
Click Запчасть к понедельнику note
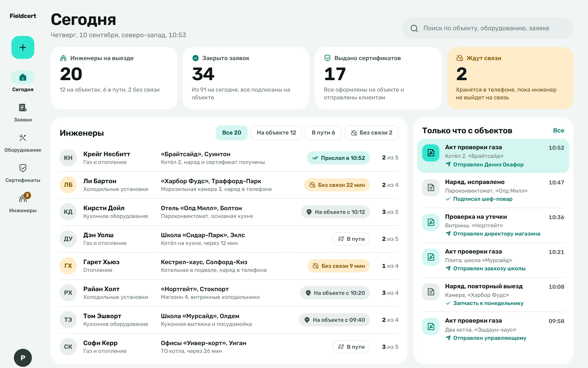click(488, 303)
